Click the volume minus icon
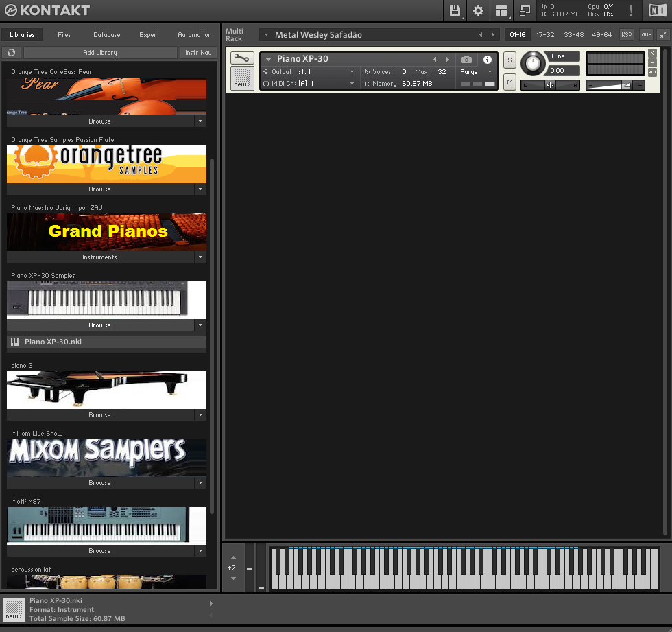The height and width of the screenshot is (632, 672). (x=591, y=85)
